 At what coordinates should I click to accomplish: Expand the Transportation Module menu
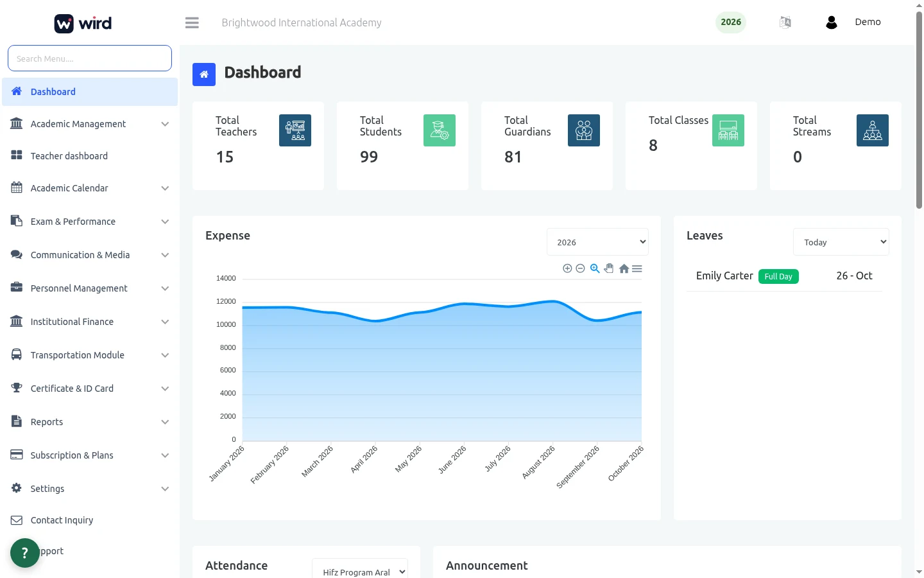point(90,355)
